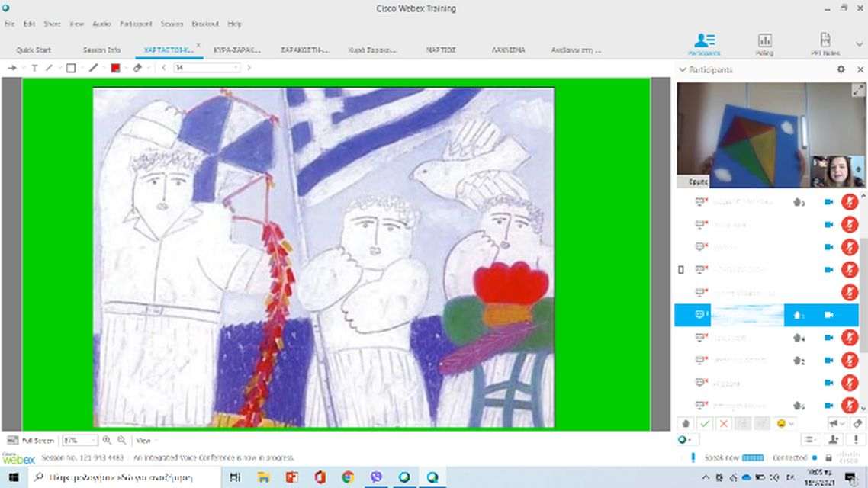Image resolution: width=868 pixels, height=488 pixels.
Task: Switch to the Session Info tab
Action: point(102,50)
